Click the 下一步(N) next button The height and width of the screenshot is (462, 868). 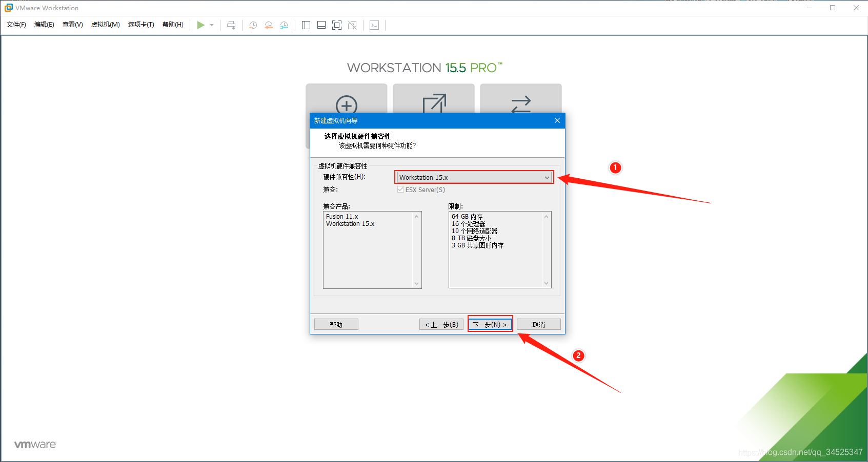pos(490,324)
